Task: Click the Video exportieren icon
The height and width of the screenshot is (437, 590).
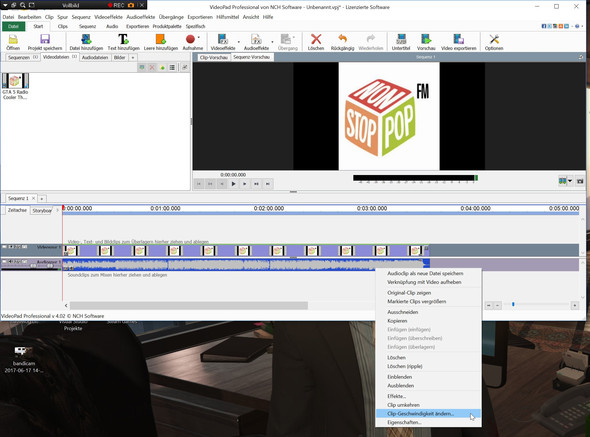Action: 458,39
